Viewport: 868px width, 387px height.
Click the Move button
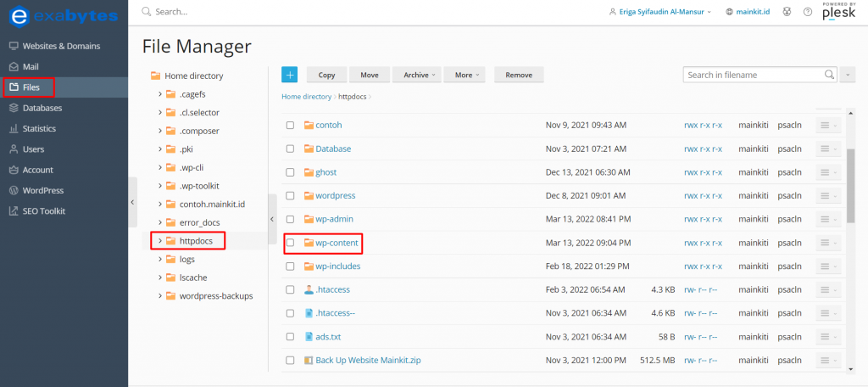pyautogui.click(x=370, y=75)
